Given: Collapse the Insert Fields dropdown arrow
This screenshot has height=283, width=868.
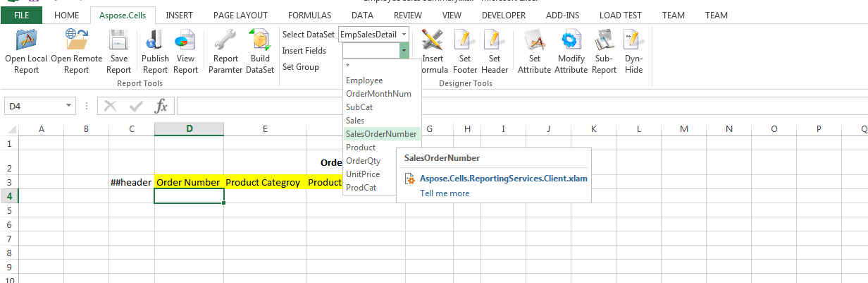Looking at the screenshot, I should [404, 50].
